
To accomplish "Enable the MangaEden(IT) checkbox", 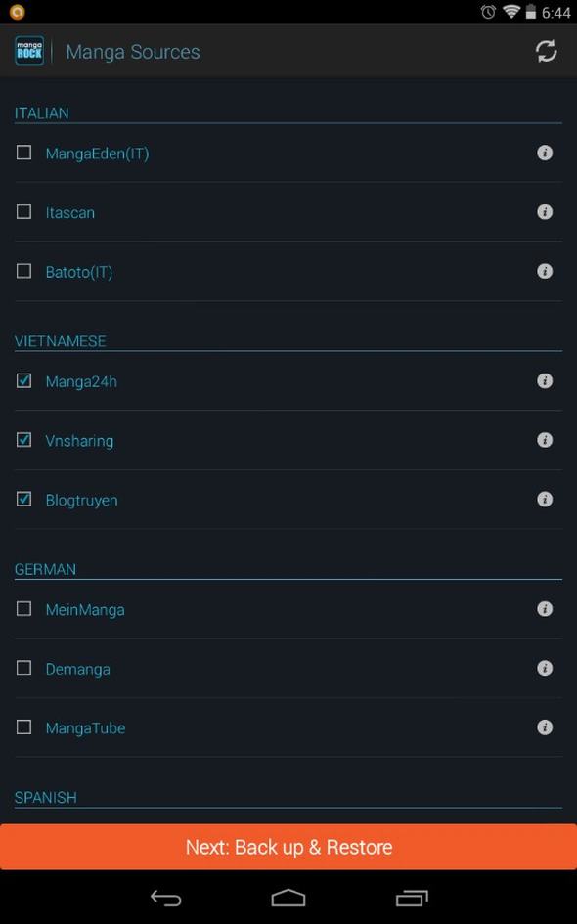I will [x=23, y=153].
